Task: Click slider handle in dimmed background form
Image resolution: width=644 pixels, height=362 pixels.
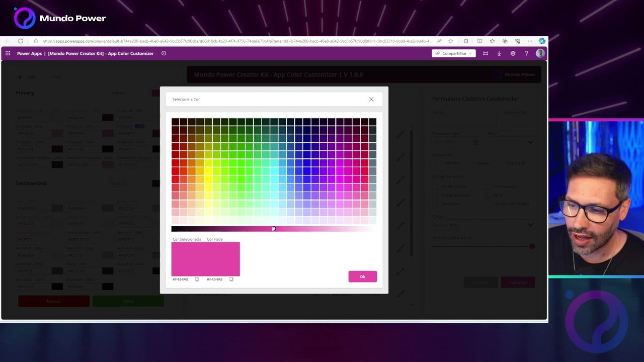Action: [x=532, y=246]
